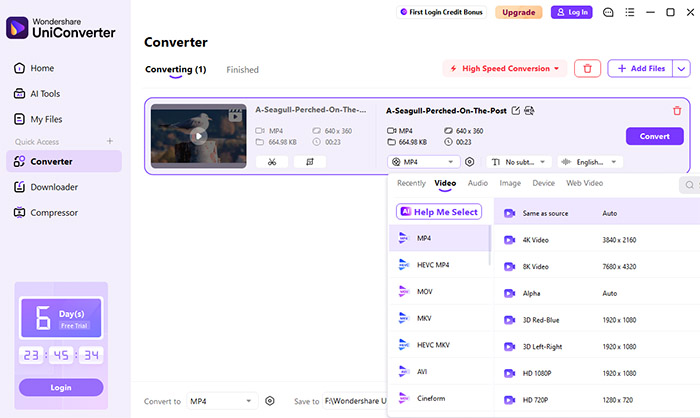Click the Convert button
The image size is (700, 418).
pos(654,136)
